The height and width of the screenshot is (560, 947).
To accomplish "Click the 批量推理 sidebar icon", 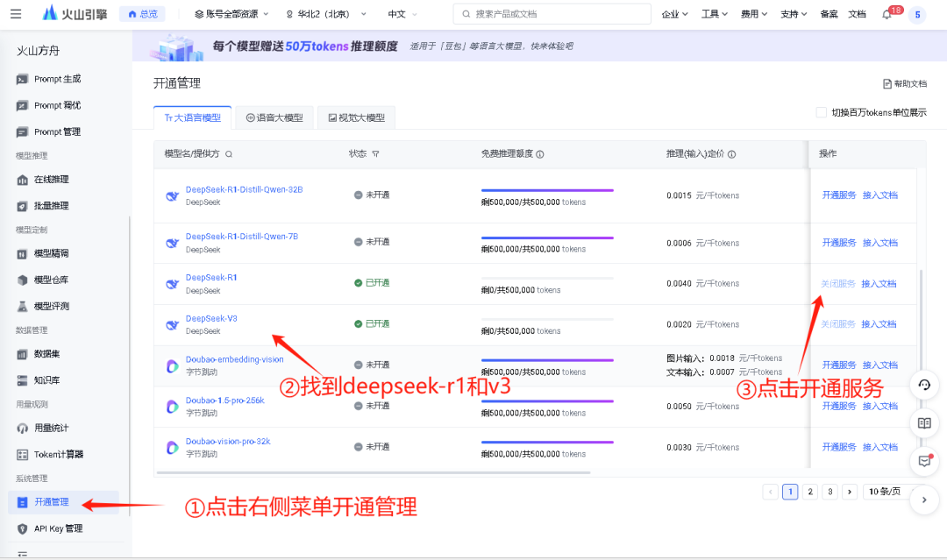I will point(22,206).
